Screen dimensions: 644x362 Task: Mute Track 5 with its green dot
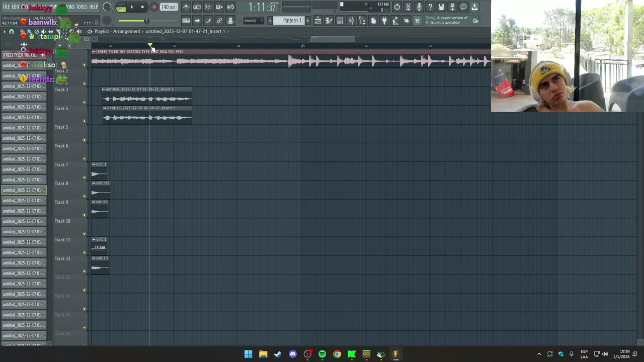coord(84,140)
